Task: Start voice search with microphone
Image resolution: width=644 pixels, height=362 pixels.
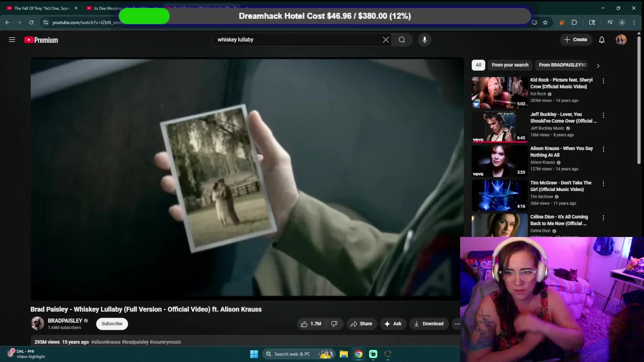Action: point(425,40)
